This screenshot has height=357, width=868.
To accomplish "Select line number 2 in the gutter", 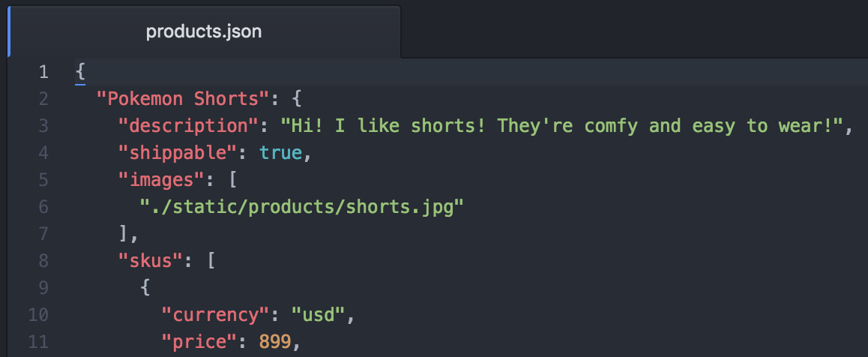I will click(x=43, y=99).
